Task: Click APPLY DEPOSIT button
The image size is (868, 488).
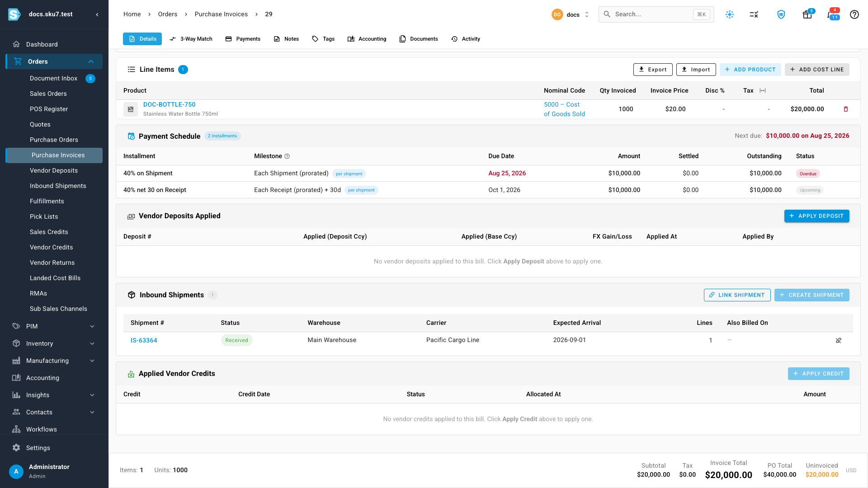Action: click(817, 216)
